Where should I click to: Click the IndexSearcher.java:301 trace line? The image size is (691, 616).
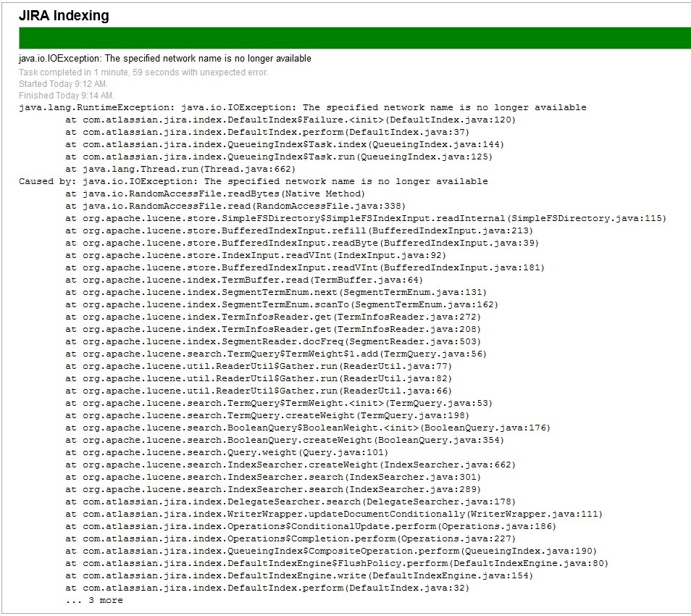point(273,478)
